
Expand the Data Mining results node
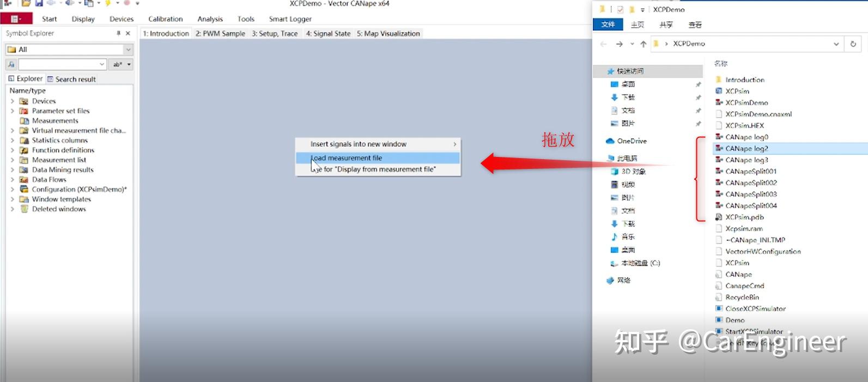click(13, 169)
